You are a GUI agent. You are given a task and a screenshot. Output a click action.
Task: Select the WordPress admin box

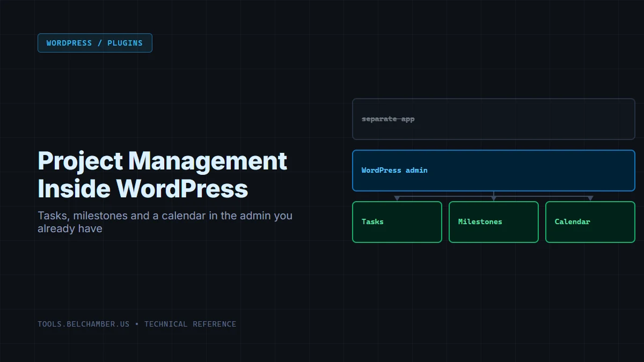coord(494,171)
